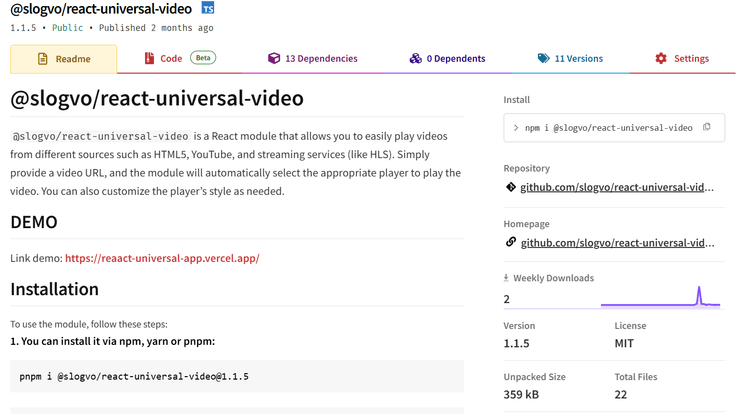Open the 11 Versions tab
The height and width of the screenshot is (414, 750).
(570, 58)
